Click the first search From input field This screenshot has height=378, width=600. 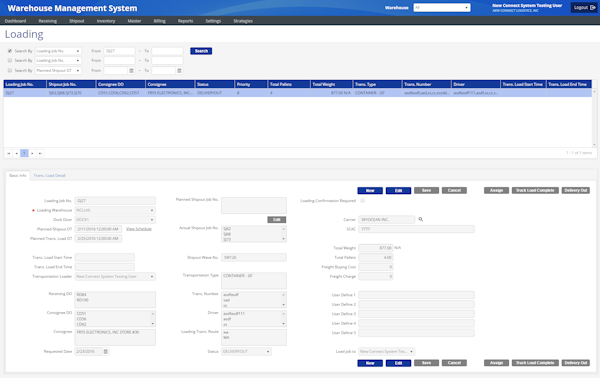pos(119,51)
